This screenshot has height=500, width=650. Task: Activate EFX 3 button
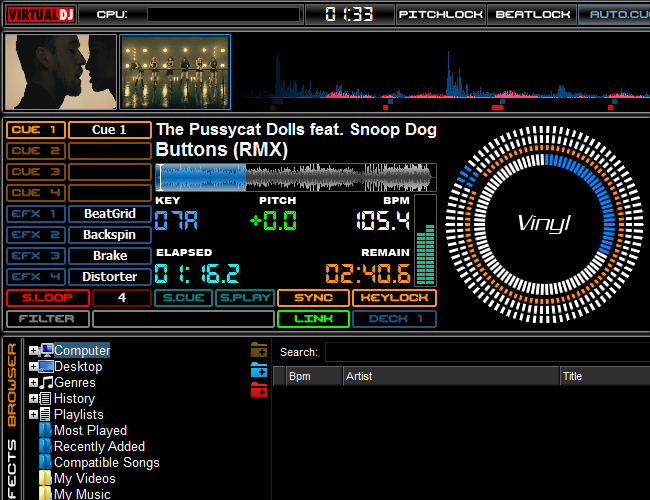tap(36, 255)
